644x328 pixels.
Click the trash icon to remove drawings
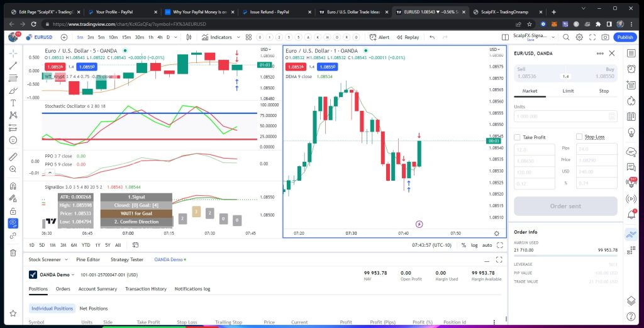click(13, 252)
